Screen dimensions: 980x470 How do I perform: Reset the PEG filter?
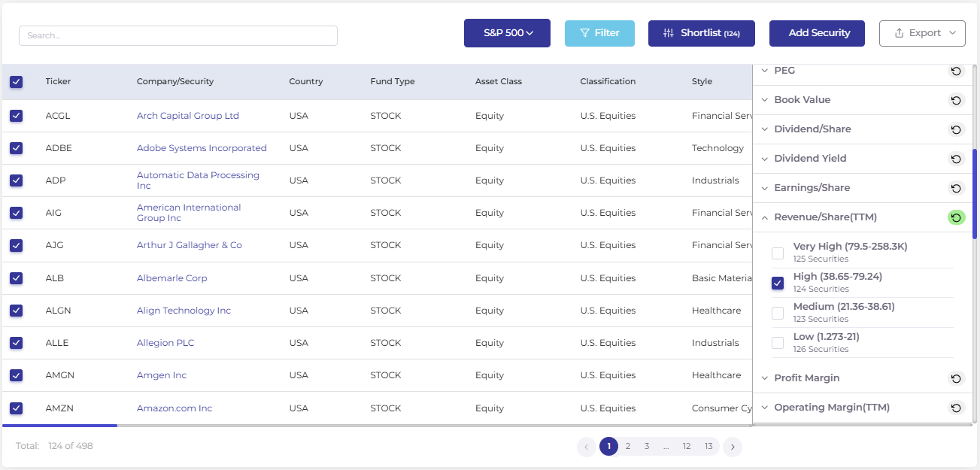pos(956,71)
